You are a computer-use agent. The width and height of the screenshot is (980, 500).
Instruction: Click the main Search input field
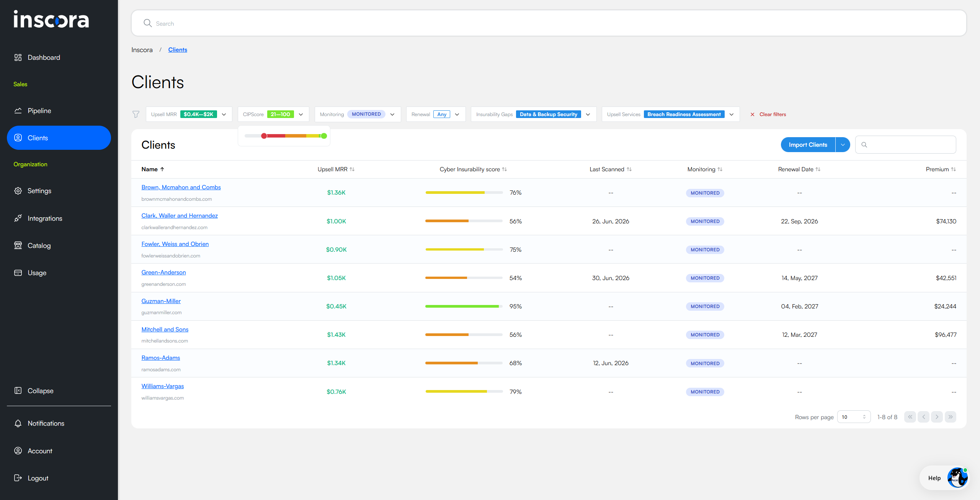(x=549, y=23)
